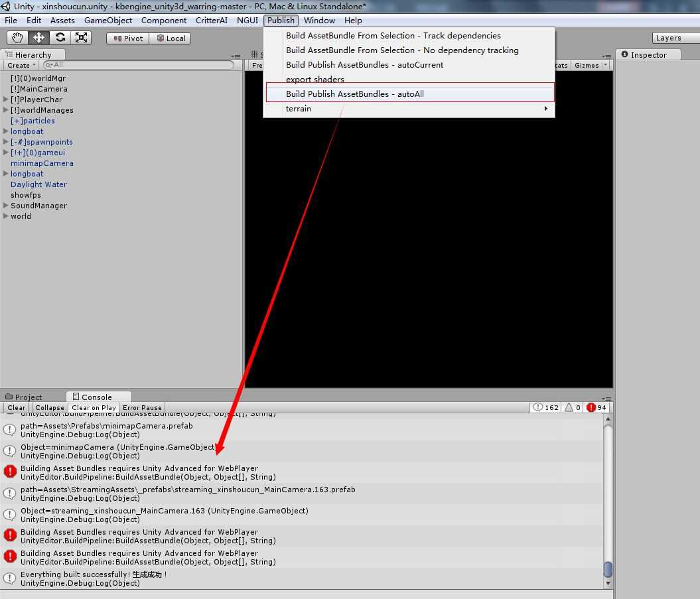Click the console scrollbar thumb
Image resolution: width=700 pixels, height=599 pixels.
click(x=608, y=569)
